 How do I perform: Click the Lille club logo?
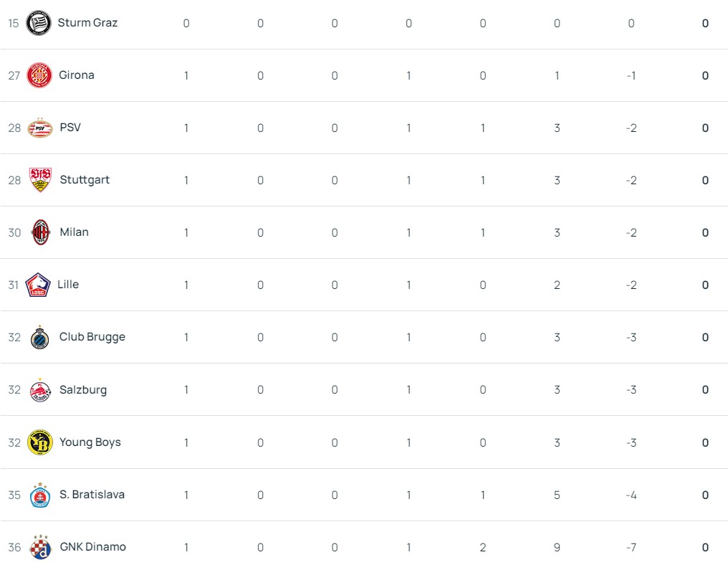[x=37, y=285]
